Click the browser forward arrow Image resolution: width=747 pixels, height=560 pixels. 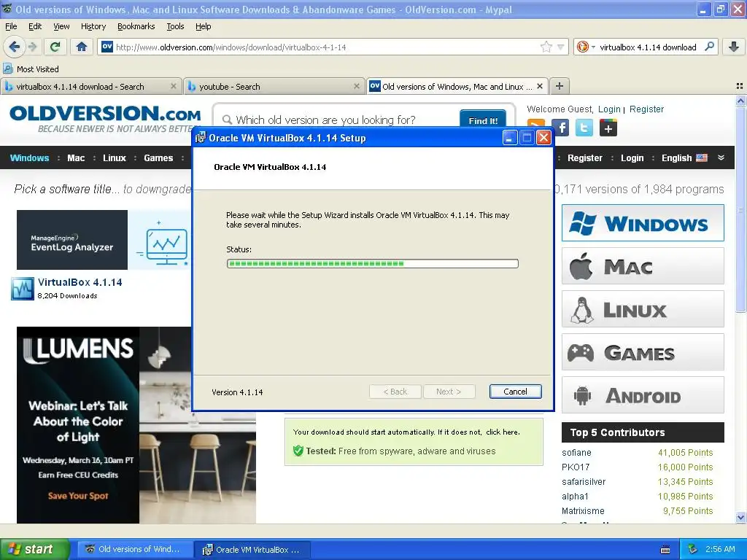pyautogui.click(x=32, y=47)
